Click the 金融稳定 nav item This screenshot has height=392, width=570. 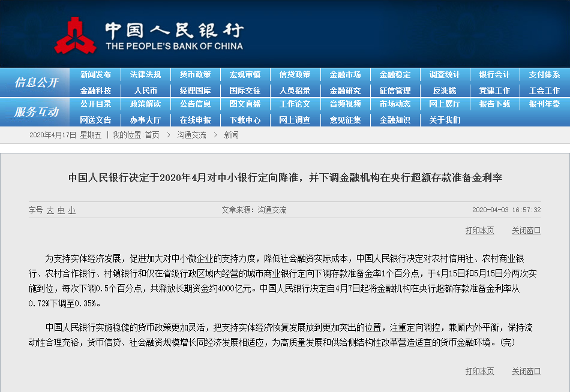pyautogui.click(x=395, y=74)
